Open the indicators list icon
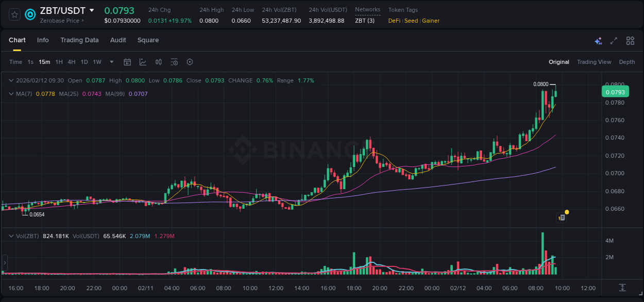Viewport: 644px width, 302px height. (x=174, y=61)
